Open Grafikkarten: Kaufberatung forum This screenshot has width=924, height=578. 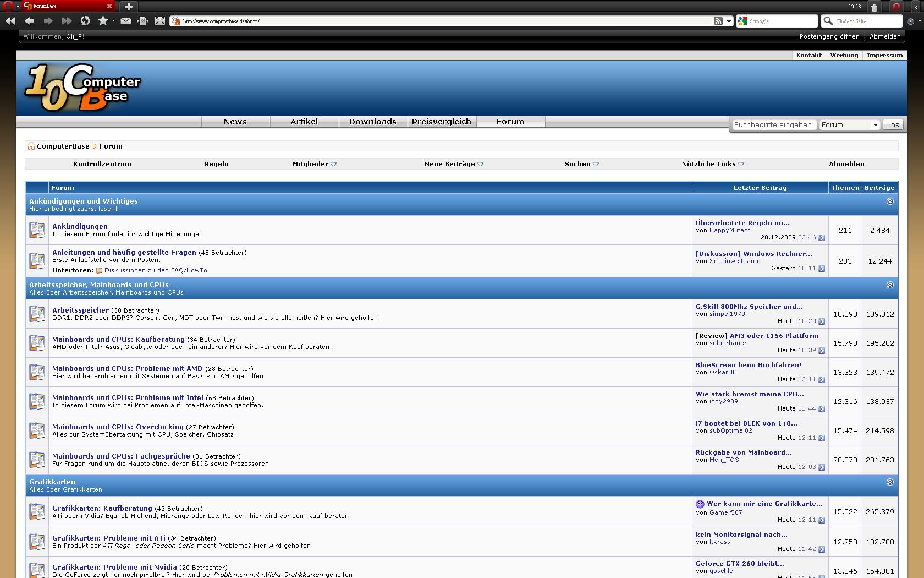click(x=102, y=508)
